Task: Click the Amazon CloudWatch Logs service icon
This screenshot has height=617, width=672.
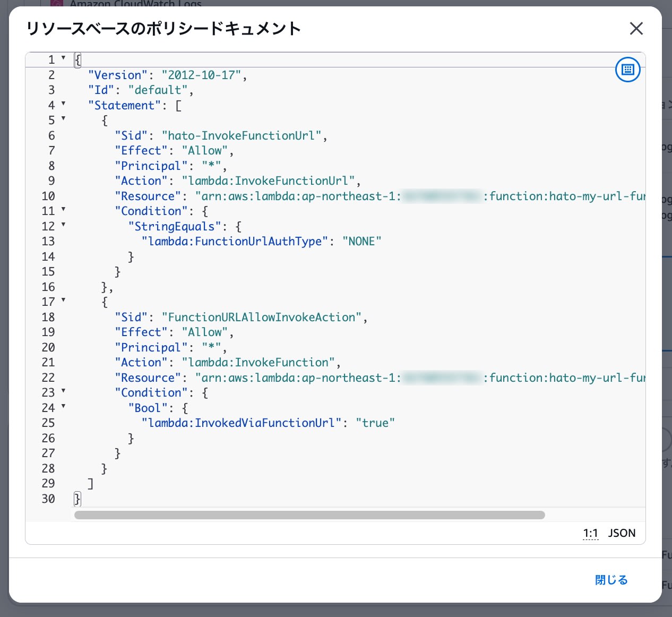Action: [x=57, y=4]
